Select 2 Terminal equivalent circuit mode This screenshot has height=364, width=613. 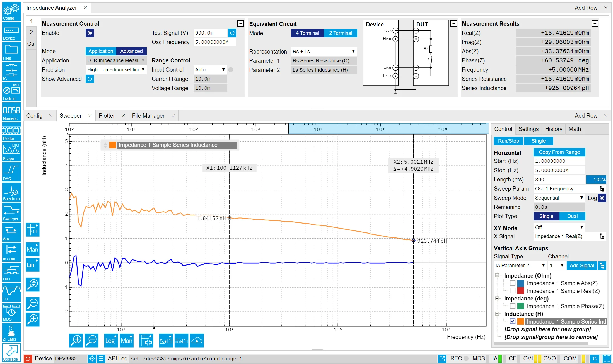[x=341, y=33]
